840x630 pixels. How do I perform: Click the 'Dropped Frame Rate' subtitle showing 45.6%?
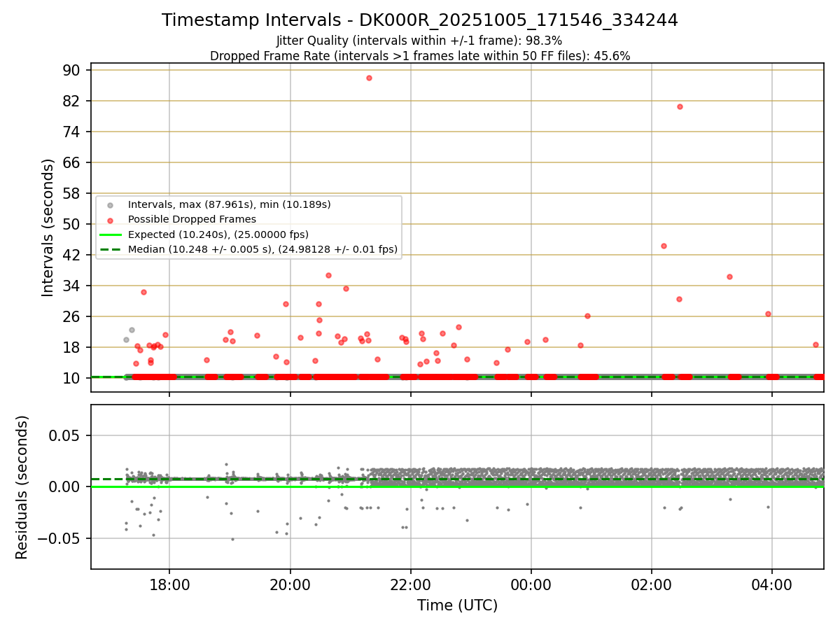(420, 56)
